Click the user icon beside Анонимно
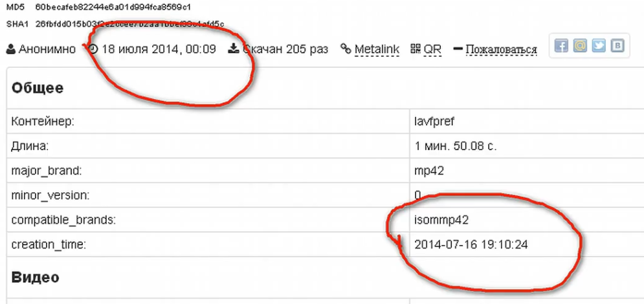 11,49
